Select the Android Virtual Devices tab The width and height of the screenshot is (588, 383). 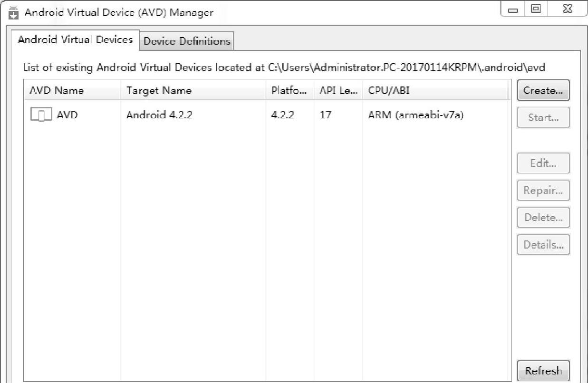click(x=75, y=40)
